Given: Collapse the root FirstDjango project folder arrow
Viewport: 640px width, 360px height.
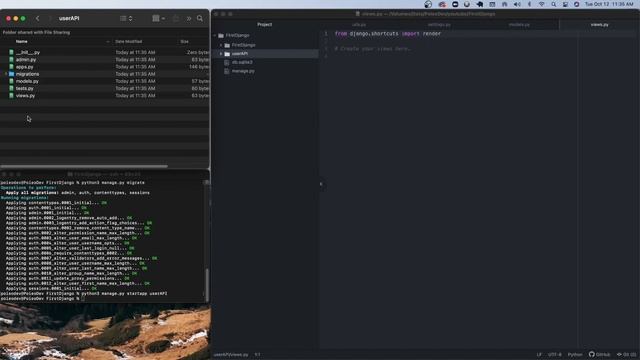Looking at the screenshot, I should (215, 36).
